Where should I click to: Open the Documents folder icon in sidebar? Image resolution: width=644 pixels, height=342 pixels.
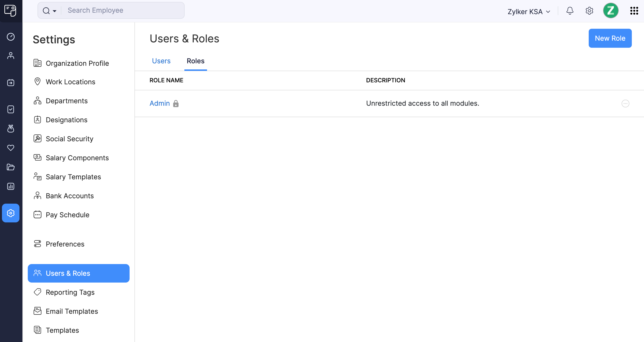tap(11, 167)
